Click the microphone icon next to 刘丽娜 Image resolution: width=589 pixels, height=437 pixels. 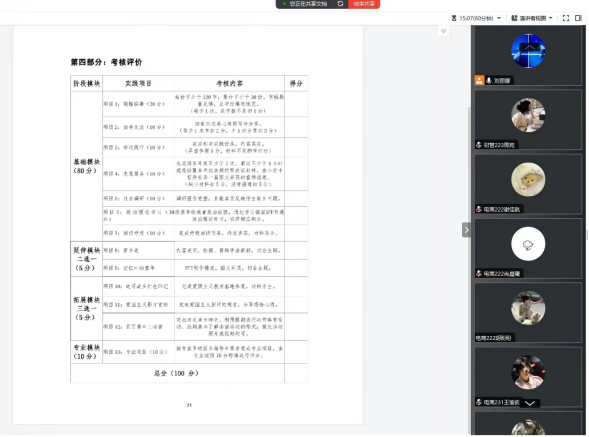click(x=489, y=80)
